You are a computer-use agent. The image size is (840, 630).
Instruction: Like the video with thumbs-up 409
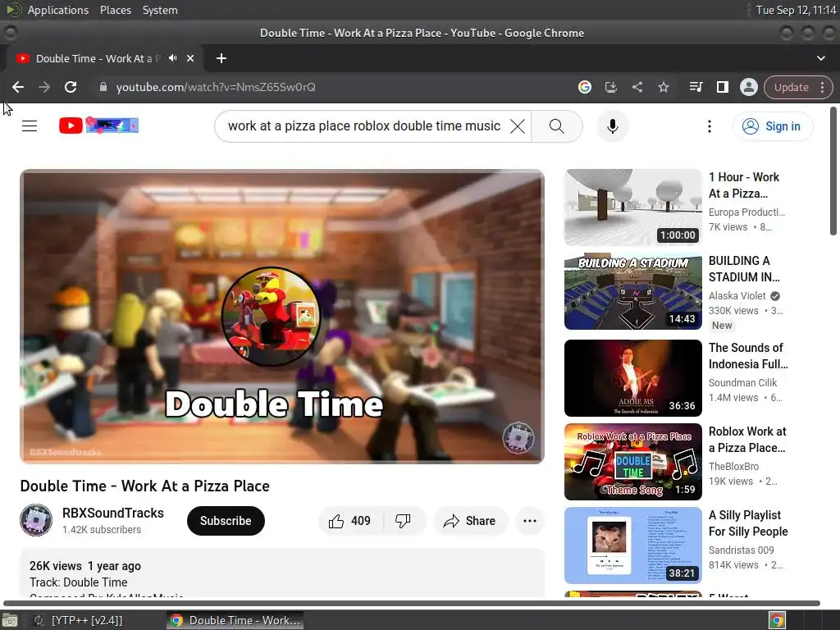coord(351,521)
